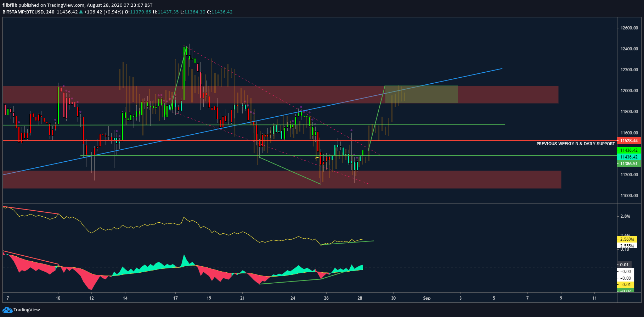
Task: Click the 10 label on the date axis
Action: [x=58, y=298]
